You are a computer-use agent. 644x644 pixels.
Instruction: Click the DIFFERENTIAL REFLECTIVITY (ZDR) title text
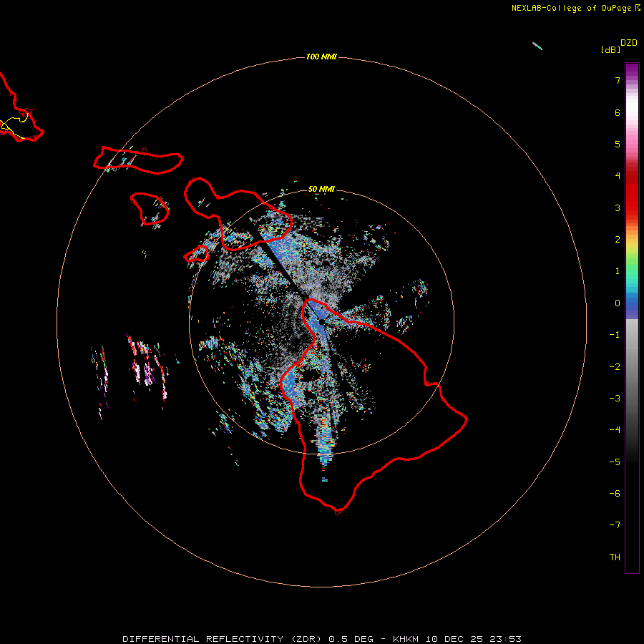(x=223, y=639)
